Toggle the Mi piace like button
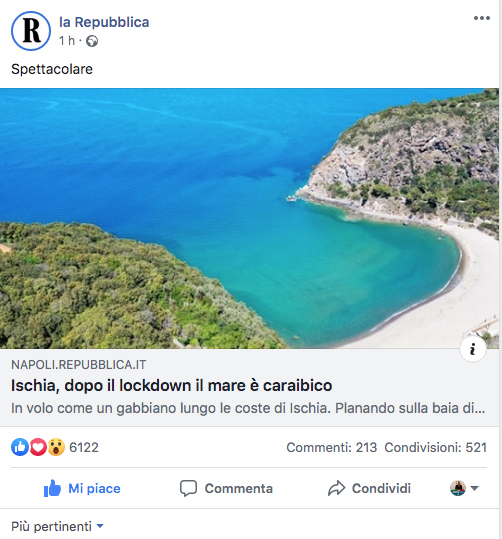Image resolution: width=502 pixels, height=539 pixels. (x=82, y=488)
